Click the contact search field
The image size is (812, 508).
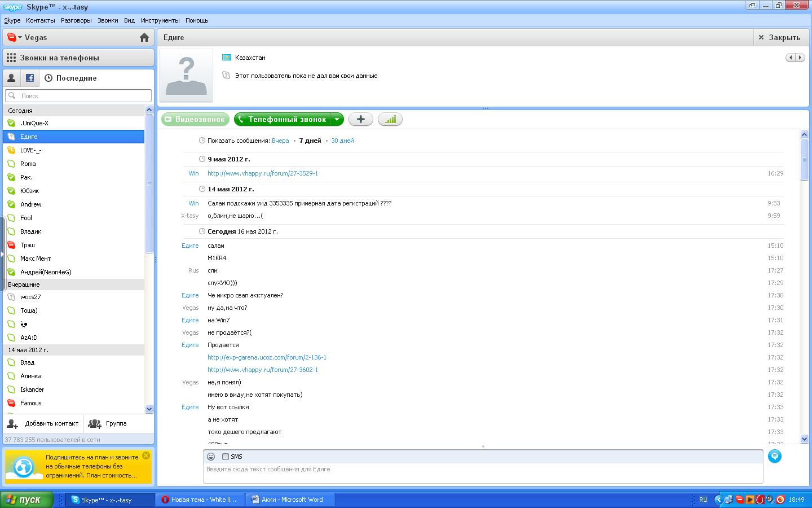coord(78,96)
